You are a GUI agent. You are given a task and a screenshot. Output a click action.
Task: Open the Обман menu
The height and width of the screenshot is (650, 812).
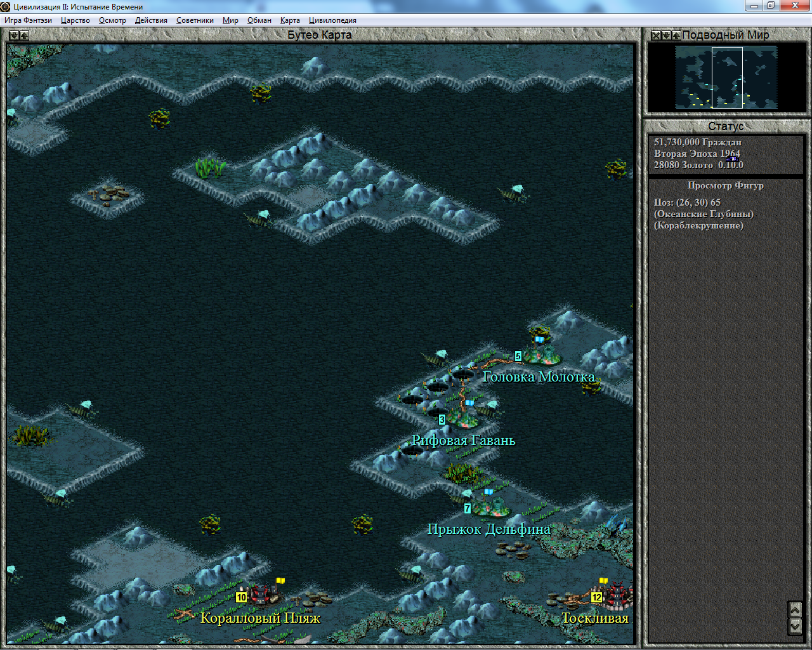coord(259,20)
